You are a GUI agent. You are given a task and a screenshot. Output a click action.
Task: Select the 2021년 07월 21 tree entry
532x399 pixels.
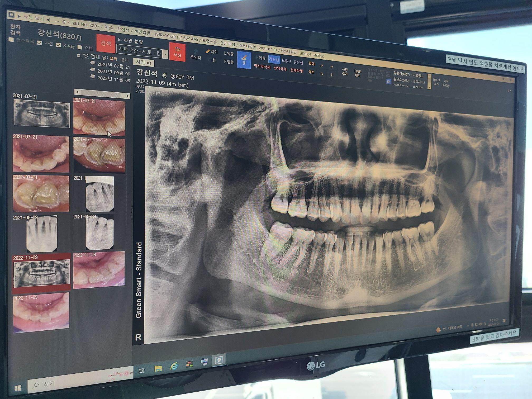click(113, 65)
